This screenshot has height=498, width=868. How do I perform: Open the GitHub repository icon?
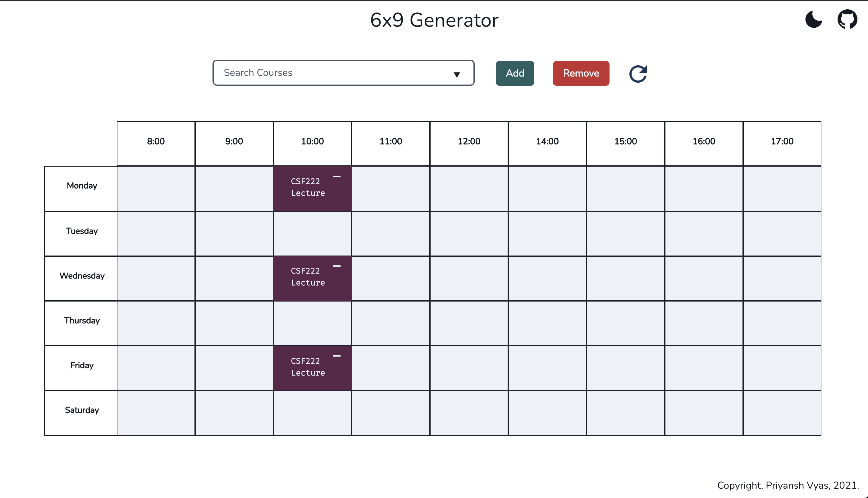(847, 20)
